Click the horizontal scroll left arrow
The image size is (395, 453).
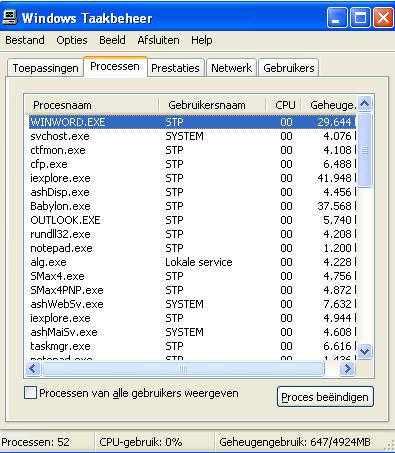coord(33,369)
